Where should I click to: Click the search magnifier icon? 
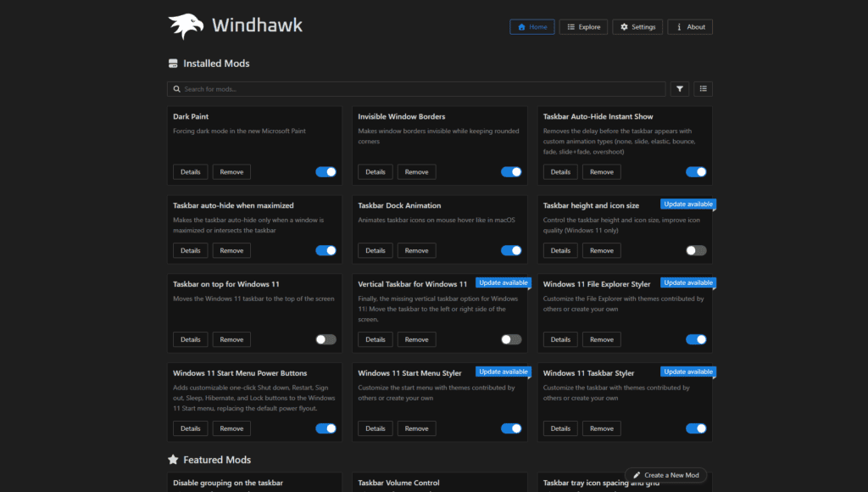coord(176,89)
